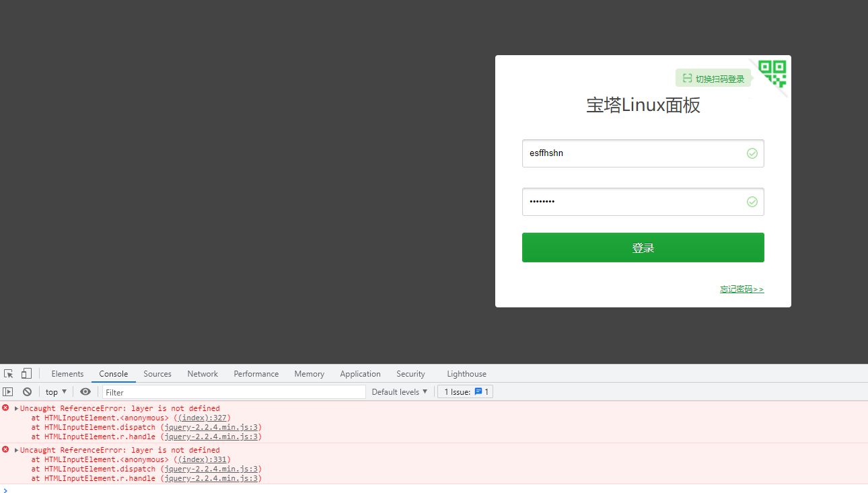Screen dimensions: 868x493
Task: Click the 宝塔Linux面板 heading text
Action: pyautogui.click(x=643, y=106)
